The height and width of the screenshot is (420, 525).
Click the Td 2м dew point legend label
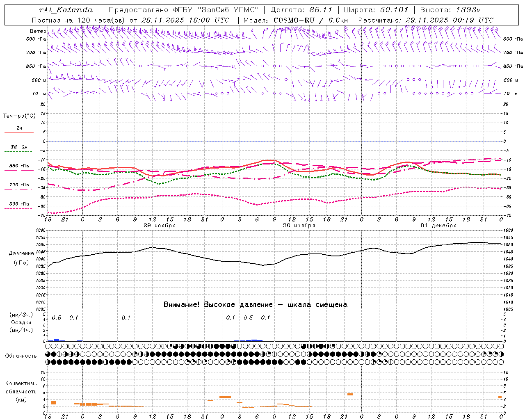pyautogui.click(x=19, y=147)
